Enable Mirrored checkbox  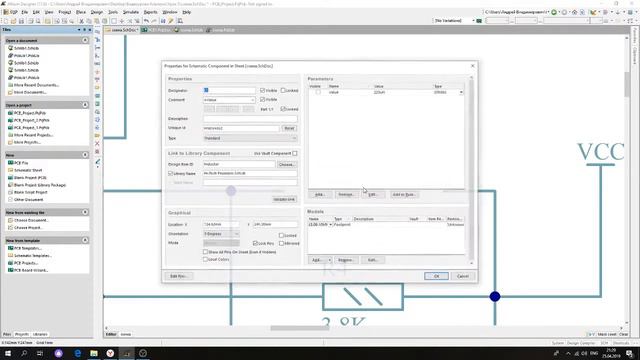[281, 243]
